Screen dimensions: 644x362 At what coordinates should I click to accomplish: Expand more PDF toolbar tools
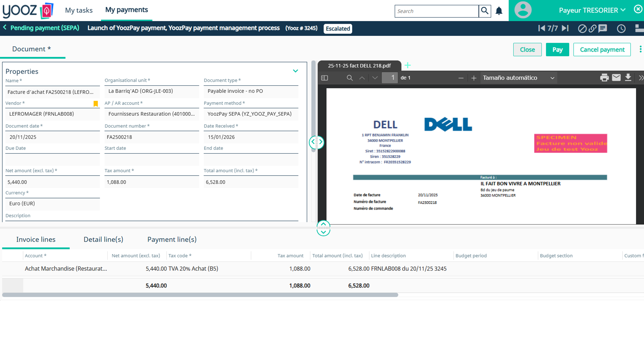(641, 78)
